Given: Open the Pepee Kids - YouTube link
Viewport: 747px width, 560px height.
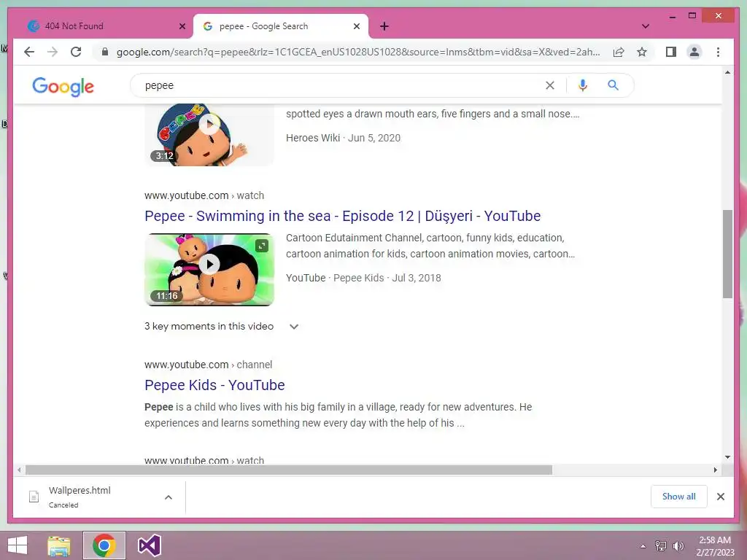Looking at the screenshot, I should point(214,385).
